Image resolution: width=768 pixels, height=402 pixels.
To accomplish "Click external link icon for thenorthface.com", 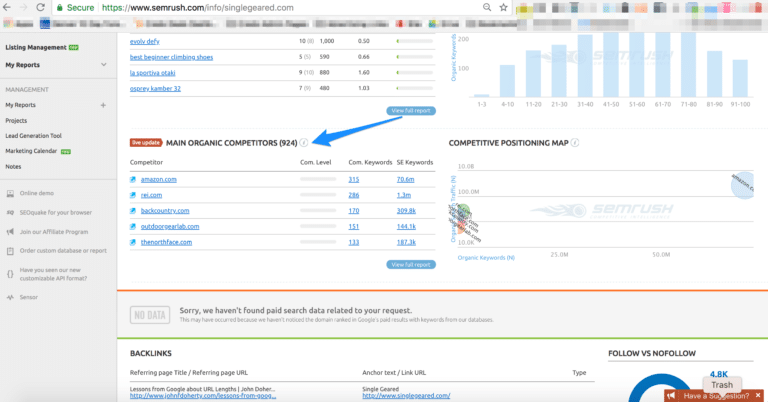I will tap(133, 242).
